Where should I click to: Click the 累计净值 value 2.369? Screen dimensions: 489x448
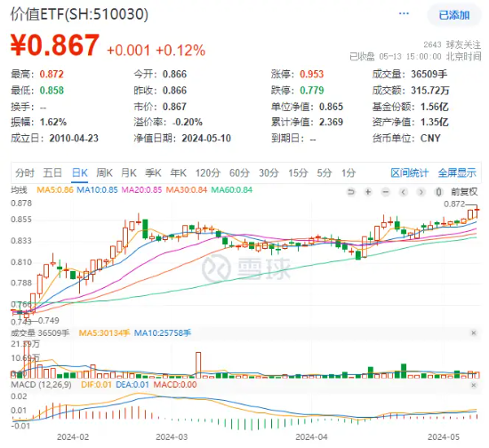332,122
